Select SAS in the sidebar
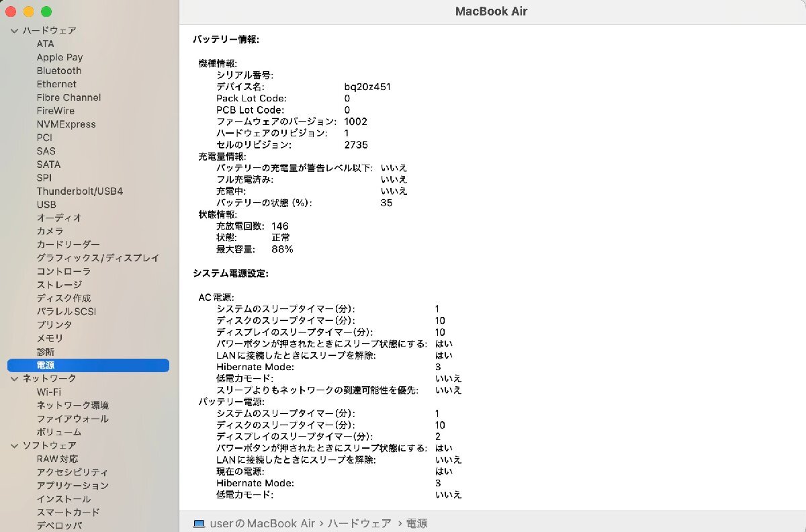Image resolution: width=806 pixels, height=532 pixels. tap(46, 151)
